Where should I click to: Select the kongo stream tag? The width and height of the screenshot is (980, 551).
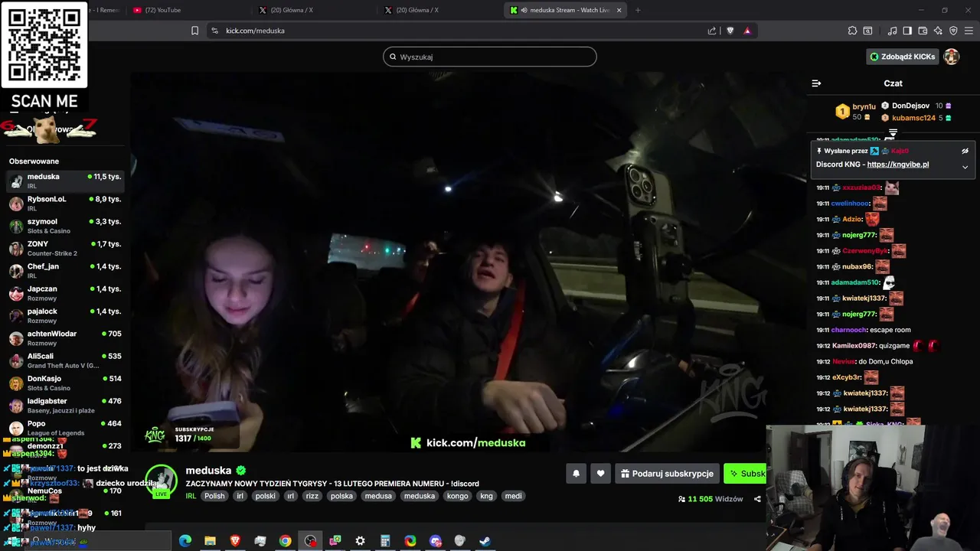pyautogui.click(x=457, y=496)
